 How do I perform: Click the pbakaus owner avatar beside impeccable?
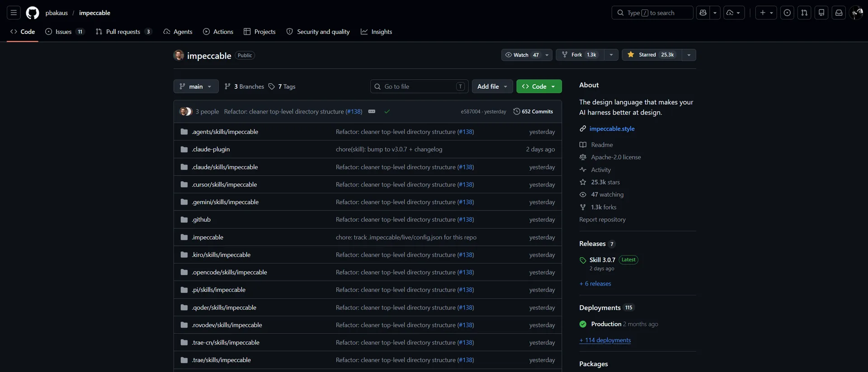point(179,55)
